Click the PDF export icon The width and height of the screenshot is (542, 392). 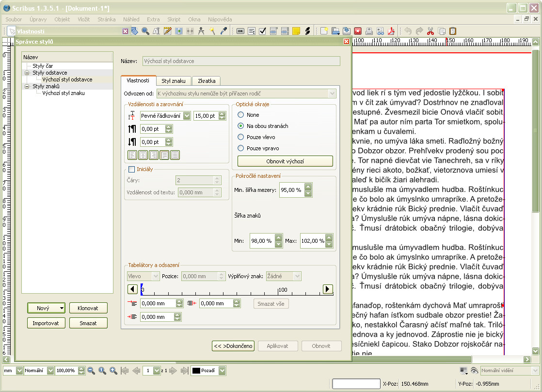(x=391, y=31)
